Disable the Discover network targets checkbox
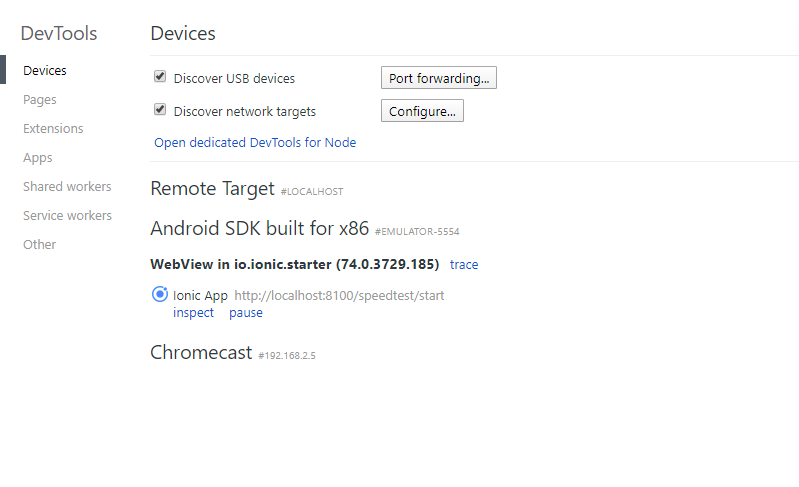Screen dimensions: 799x487 [x=160, y=110]
